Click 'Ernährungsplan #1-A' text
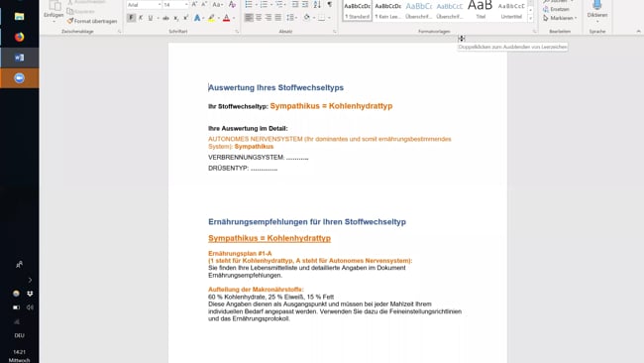The image size is (644, 363). tap(240, 253)
